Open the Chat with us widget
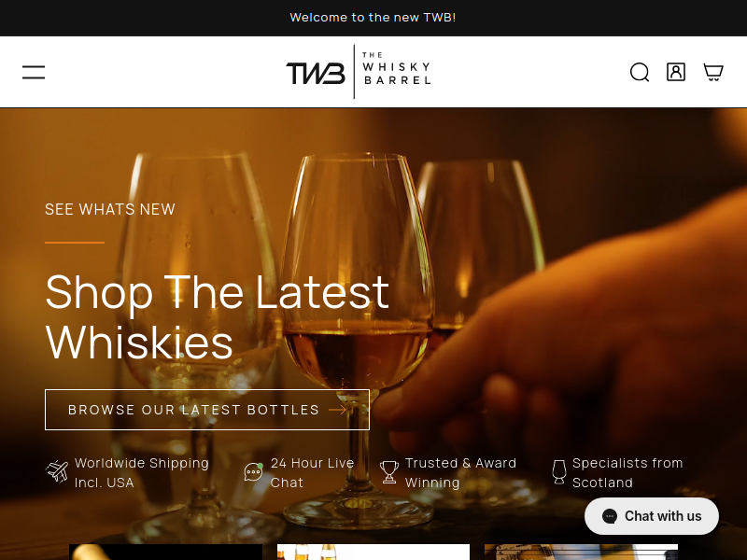Image resolution: width=747 pixels, height=560 pixels. pos(651,516)
